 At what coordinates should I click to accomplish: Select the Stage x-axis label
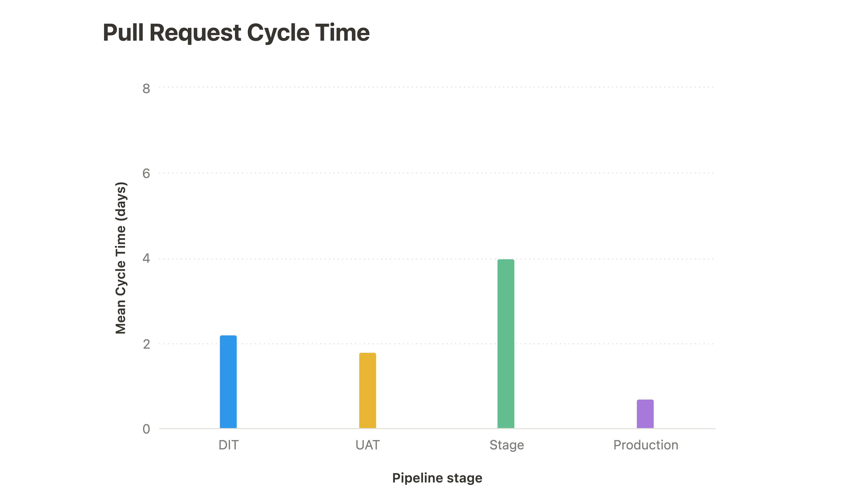[506, 445]
